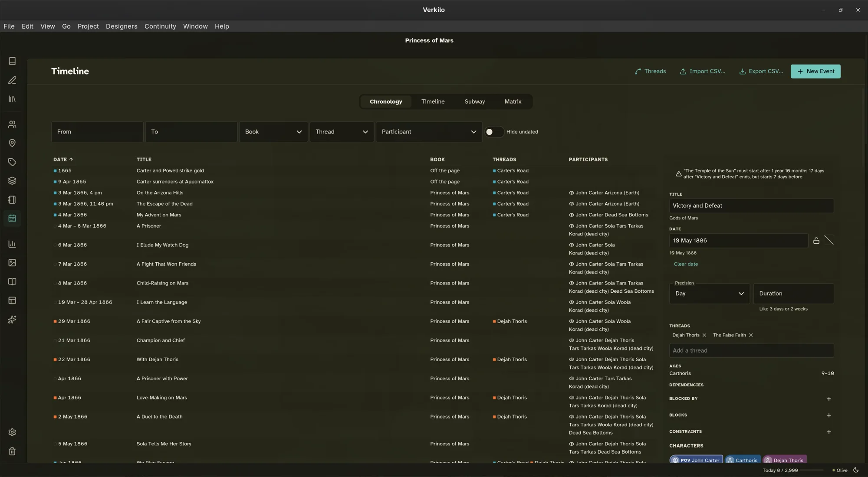The height and width of the screenshot is (477, 868).
Task: Open the locations map pin icon
Action: 12,143
